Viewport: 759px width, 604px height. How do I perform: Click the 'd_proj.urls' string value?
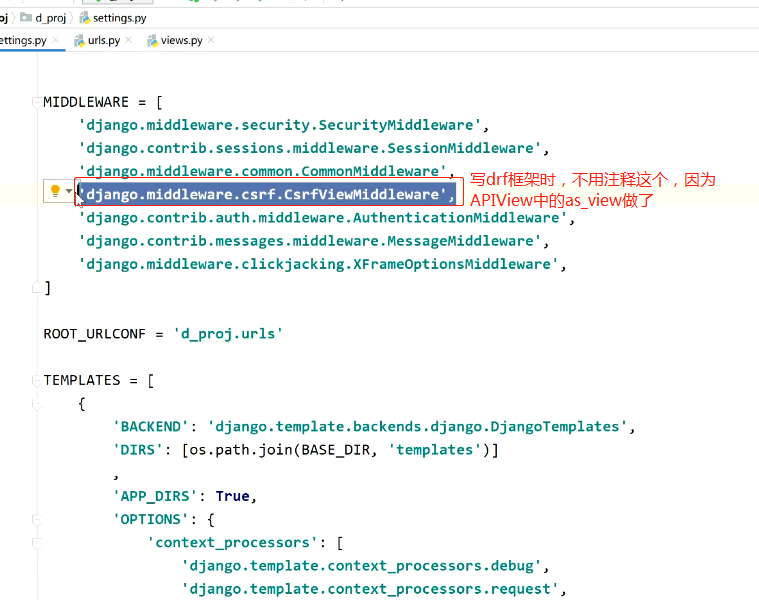coord(228,334)
